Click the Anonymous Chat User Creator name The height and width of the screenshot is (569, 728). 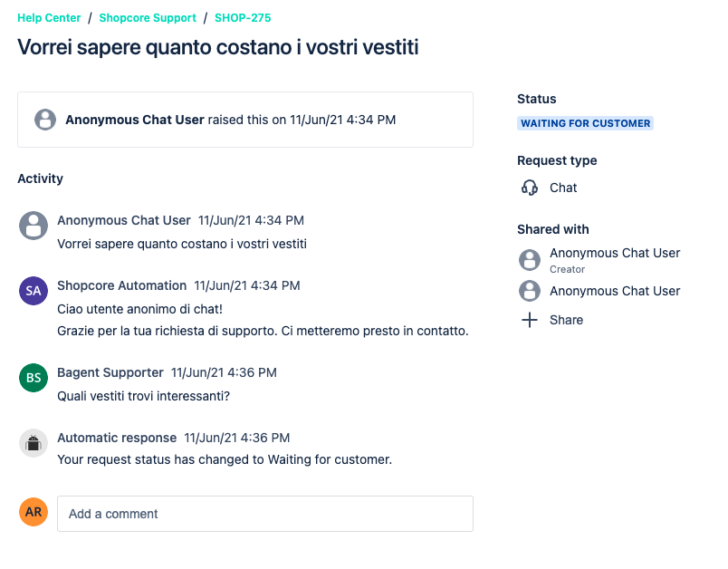[615, 253]
